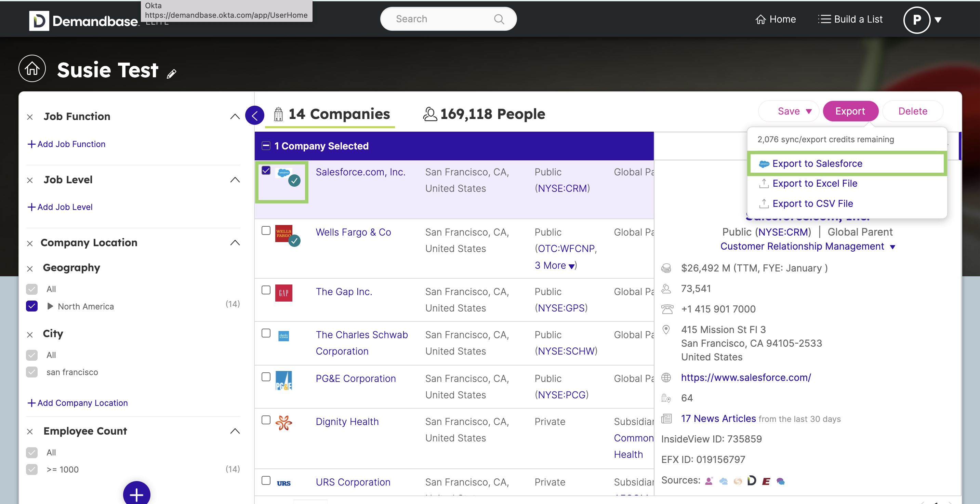The height and width of the screenshot is (504, 980).
Task: Click the Wells Fargo company logo
Action: [284, 233]
